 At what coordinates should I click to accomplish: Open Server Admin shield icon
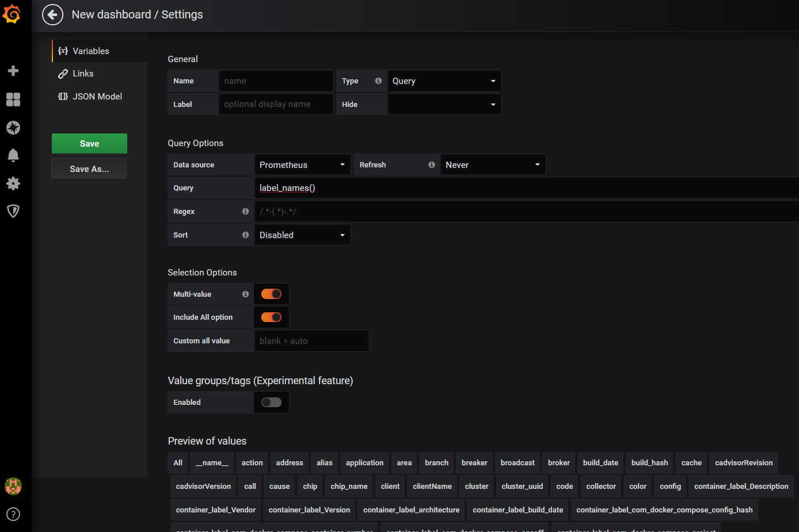[13, 211]
